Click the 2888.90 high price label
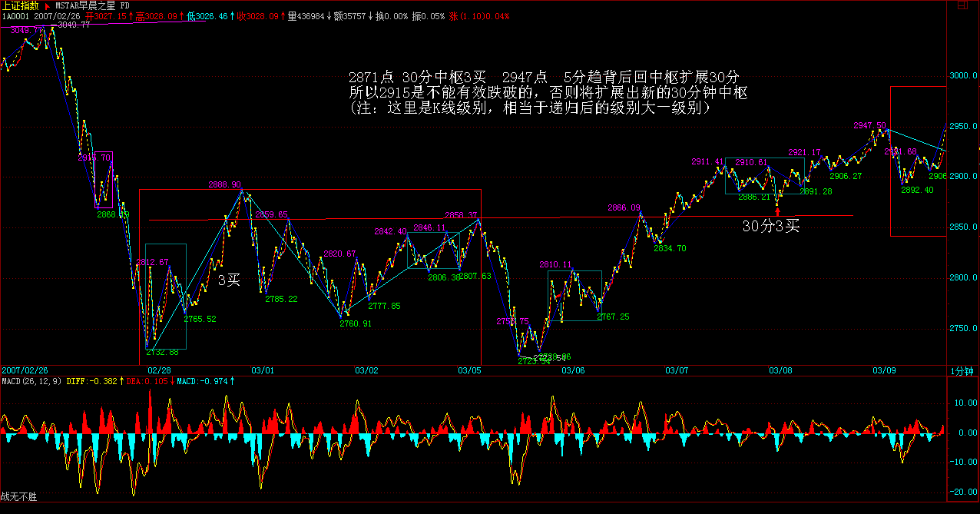This screenshot has height=514, width=980. [224, 185]
